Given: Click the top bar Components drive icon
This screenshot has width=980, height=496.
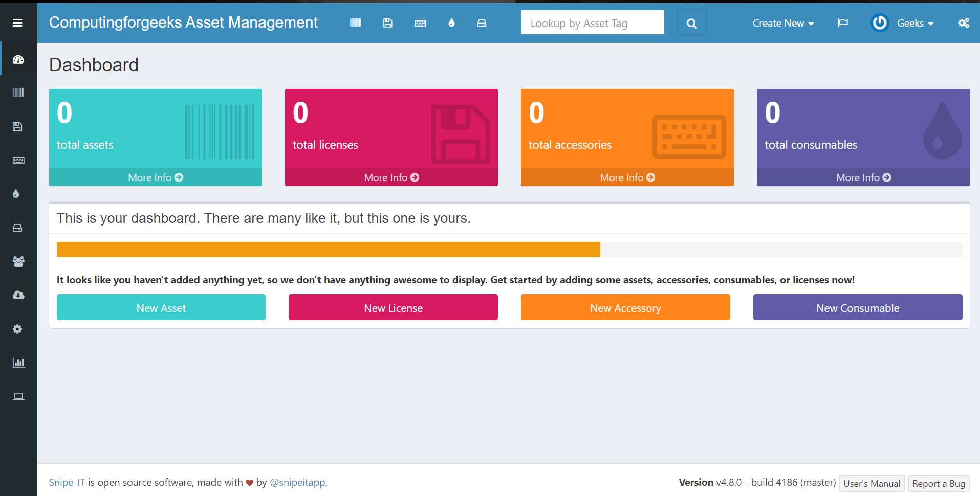Looking at the screenshot, I should (x=482, y=23).
